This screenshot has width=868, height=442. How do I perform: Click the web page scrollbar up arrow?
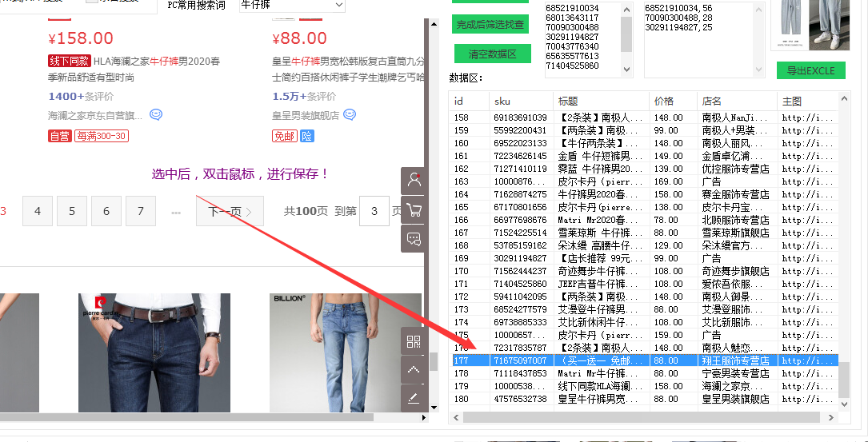tap(434, 23)
